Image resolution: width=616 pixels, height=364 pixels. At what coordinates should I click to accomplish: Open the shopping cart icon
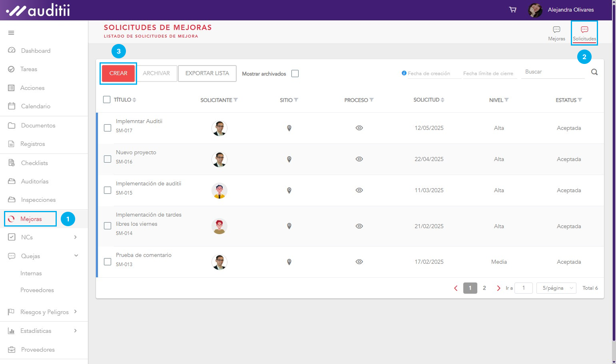512,10
